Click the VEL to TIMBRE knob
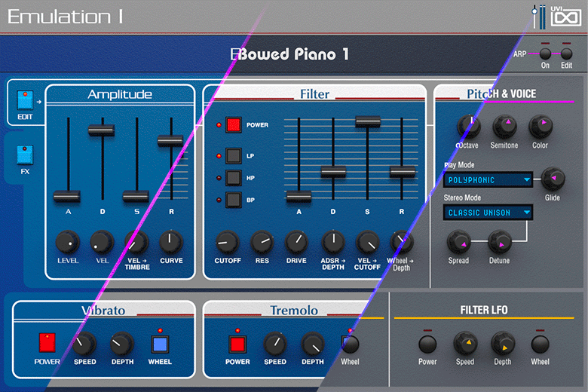The image size is (588, 392). tap(136, 242)
